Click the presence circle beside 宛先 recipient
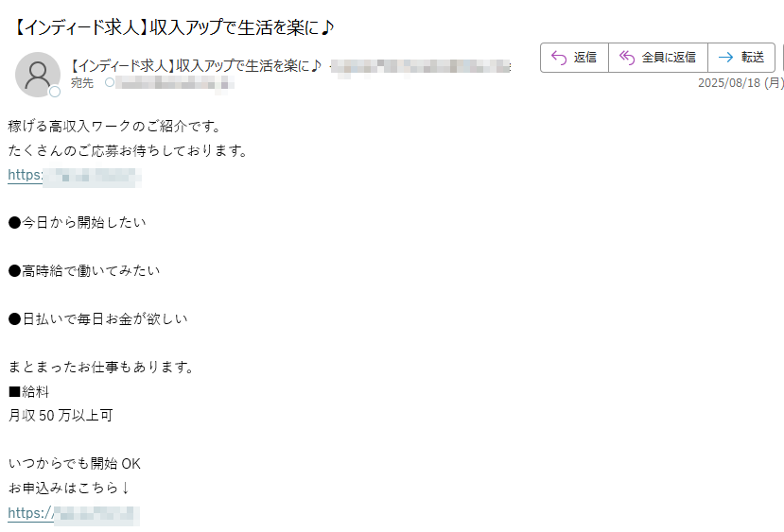Image resolution: width=784 pixels, height=532 pixels. (x=110, y=82)
